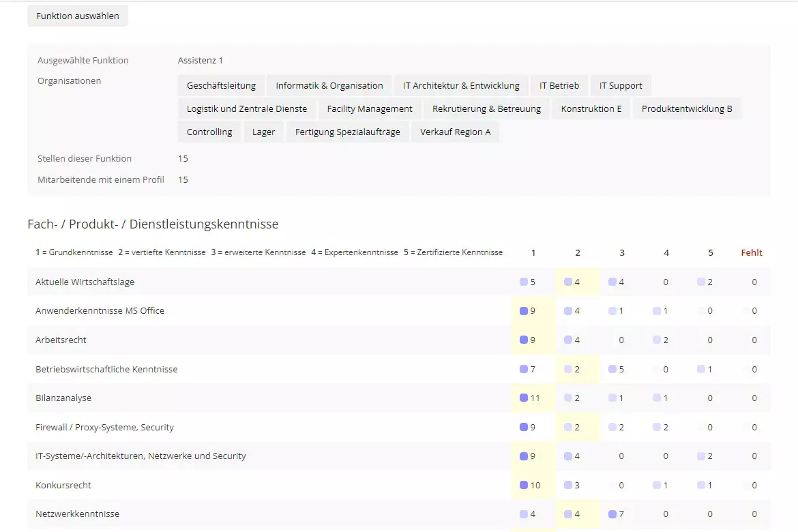This screenshot has height=532, width=798.
Task: Click the Konkursrecht skill row label
Action: click(x=63, y=486)
